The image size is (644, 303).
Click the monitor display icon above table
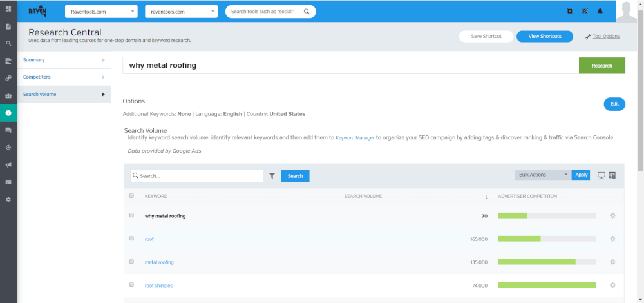coord(601,175)
